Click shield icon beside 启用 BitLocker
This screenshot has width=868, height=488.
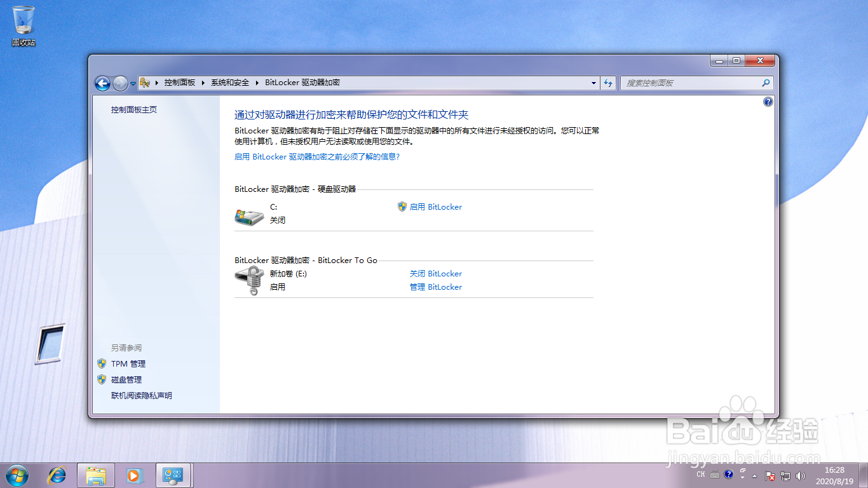(402, 207)
